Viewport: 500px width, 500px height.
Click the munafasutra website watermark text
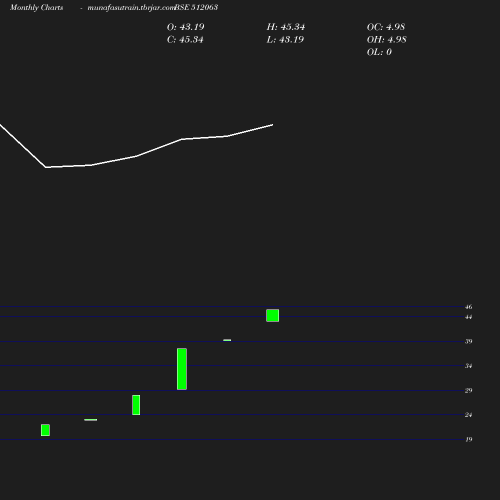click(x=131, y=8)
